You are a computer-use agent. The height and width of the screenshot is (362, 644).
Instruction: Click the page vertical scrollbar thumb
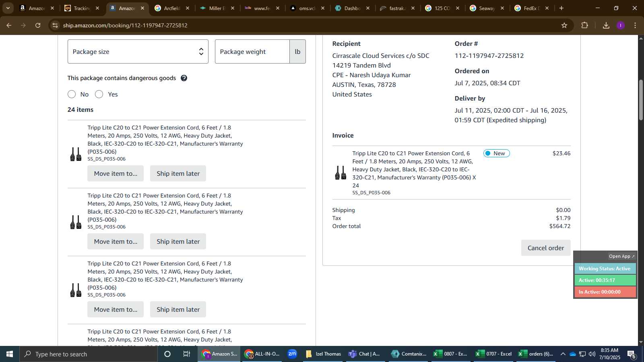coord(641,100)
